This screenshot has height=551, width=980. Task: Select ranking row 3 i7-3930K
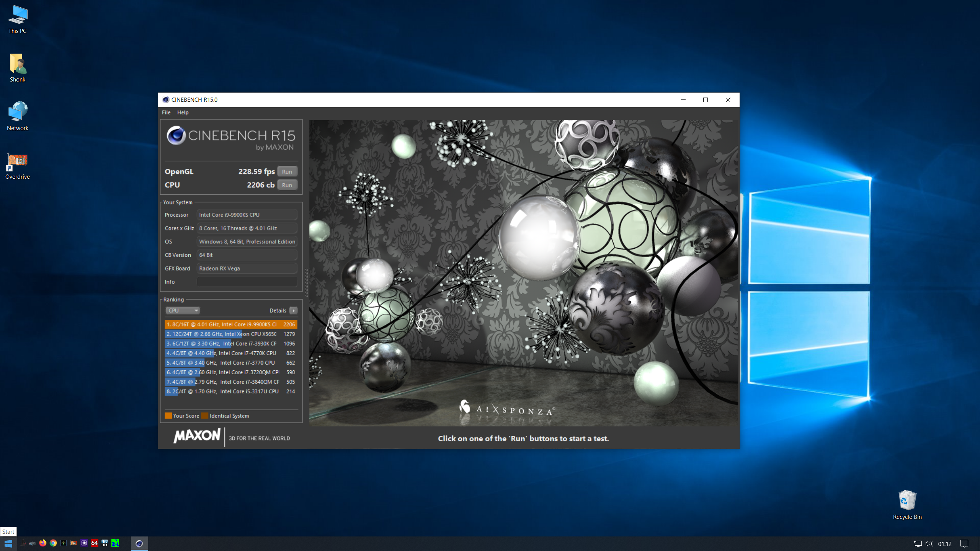click(x=231, y=343)
